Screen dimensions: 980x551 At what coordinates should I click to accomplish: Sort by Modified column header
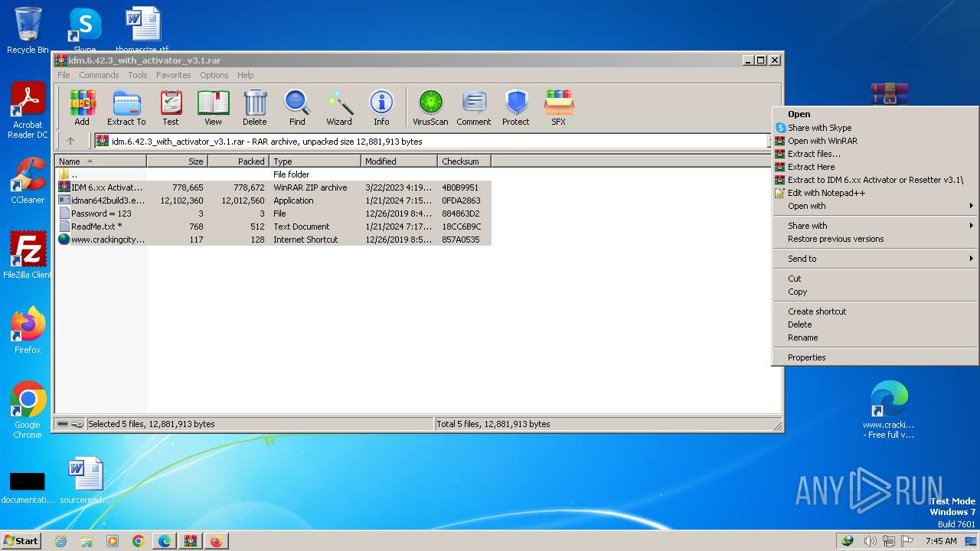point(399,161)
